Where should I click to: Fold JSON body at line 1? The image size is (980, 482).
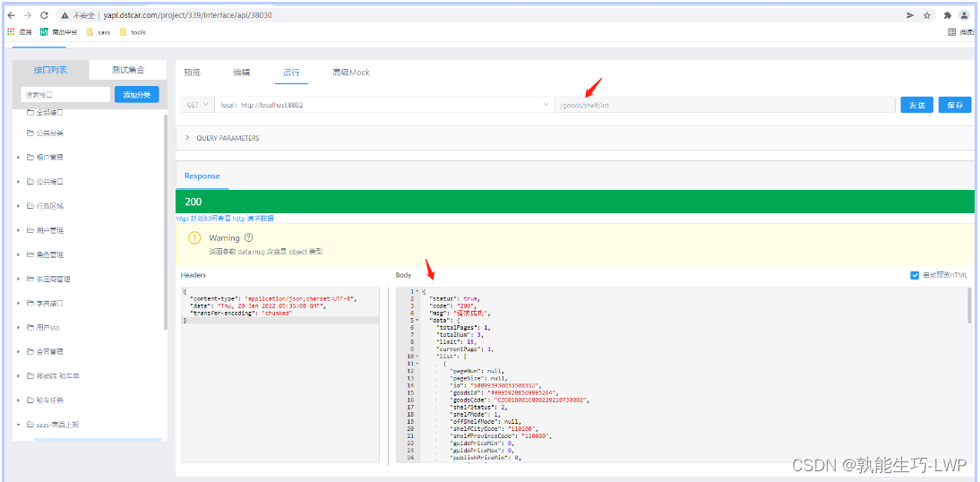(417, 291)
